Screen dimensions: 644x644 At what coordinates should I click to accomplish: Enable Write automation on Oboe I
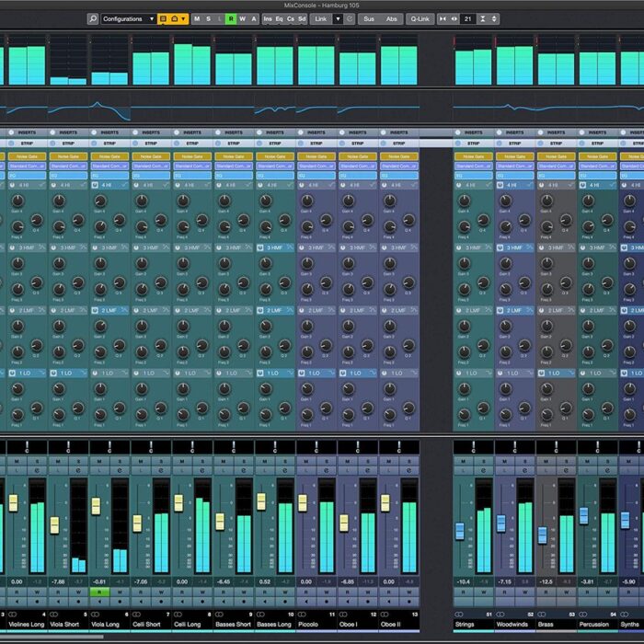pos(368,592)
